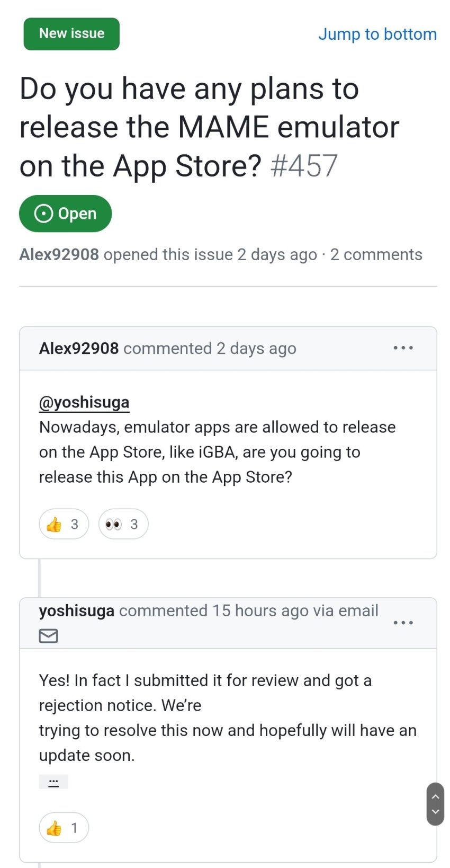
Task: Click the thumbs up emoji on first comment
Action: [x=54, y=525]
